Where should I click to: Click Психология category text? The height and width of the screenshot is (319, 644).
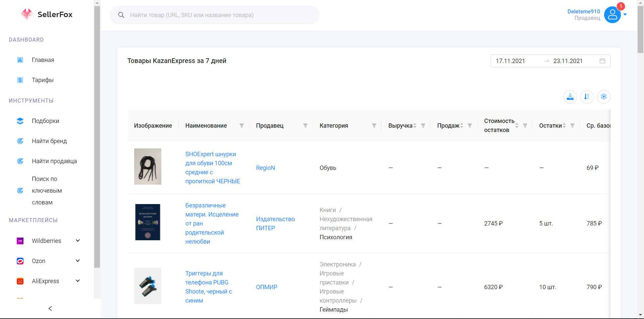pyautogui.click(x=336, y=237)
